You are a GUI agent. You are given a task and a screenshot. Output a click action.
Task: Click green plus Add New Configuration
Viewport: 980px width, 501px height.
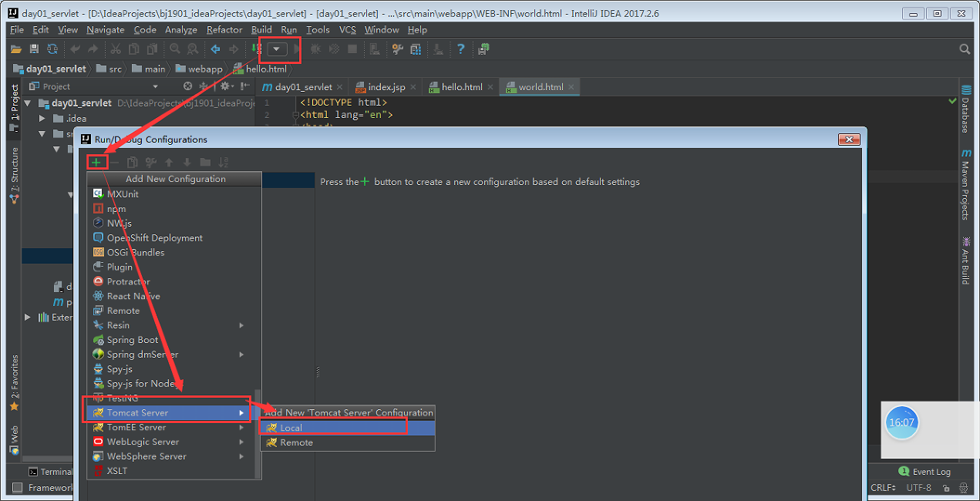pyautogui.click(x=96, y=162)
